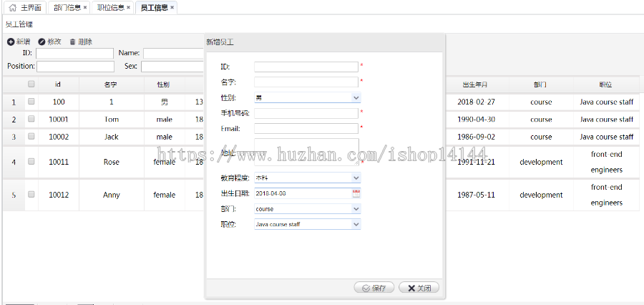Click the 地址 textarea in dialog
644x305 pixels.
tap(306, 152)
